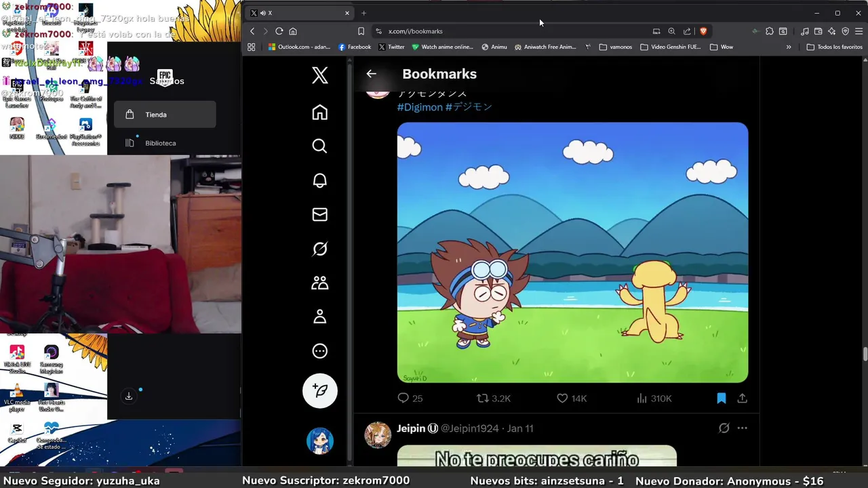Open Grok from the X sidebar
The height and width of the screenshot is (488, 868).
click(x=319, y=249)
